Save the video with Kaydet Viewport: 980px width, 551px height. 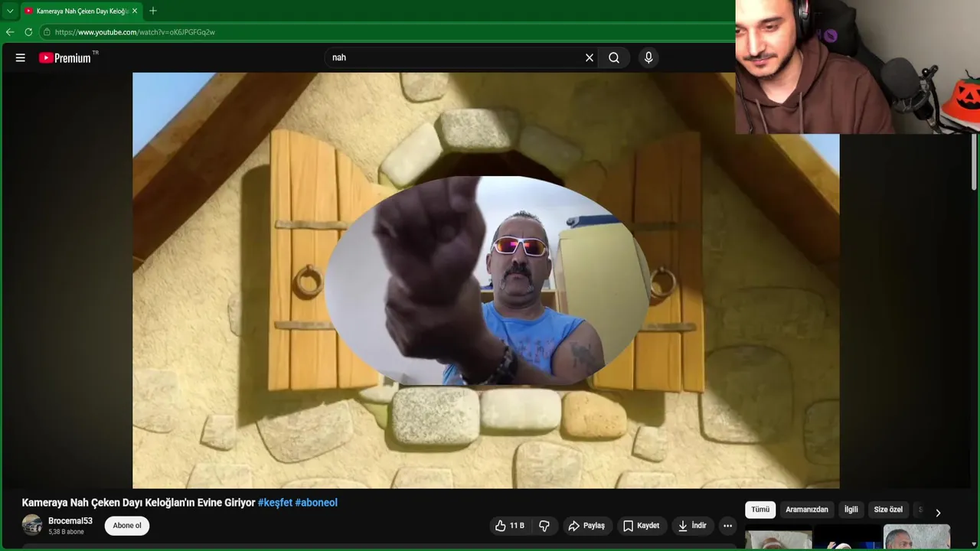click(x=641, y=526)
